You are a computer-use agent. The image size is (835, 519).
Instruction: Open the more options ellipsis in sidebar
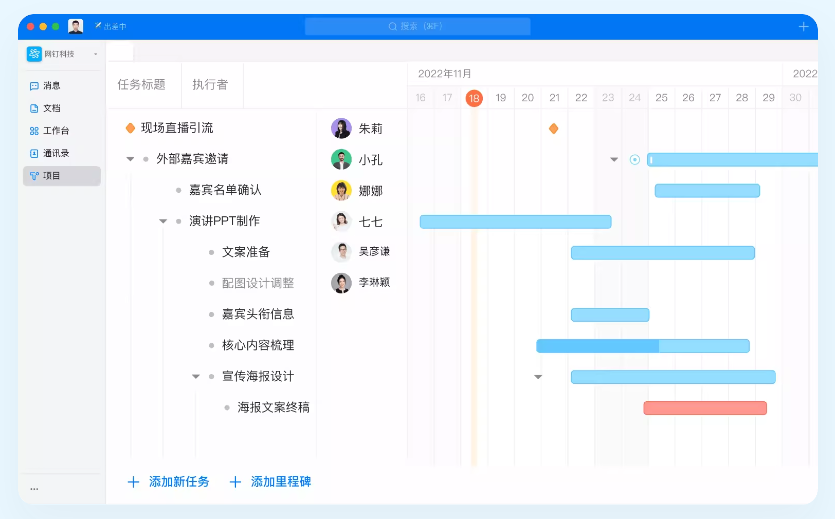34,489
